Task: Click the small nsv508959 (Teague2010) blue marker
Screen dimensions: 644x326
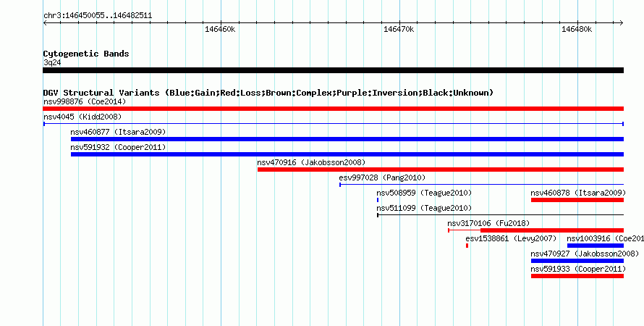Action: (x=378, y=200)
